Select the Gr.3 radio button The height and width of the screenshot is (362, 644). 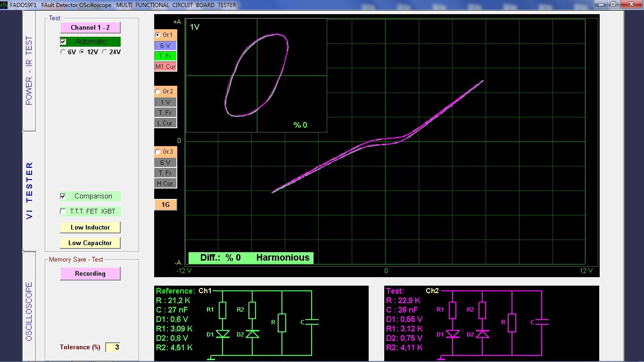158,152
